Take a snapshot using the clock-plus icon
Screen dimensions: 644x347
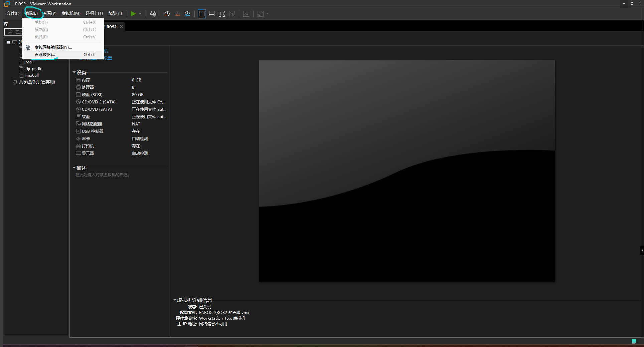click(x=167, y=14)
